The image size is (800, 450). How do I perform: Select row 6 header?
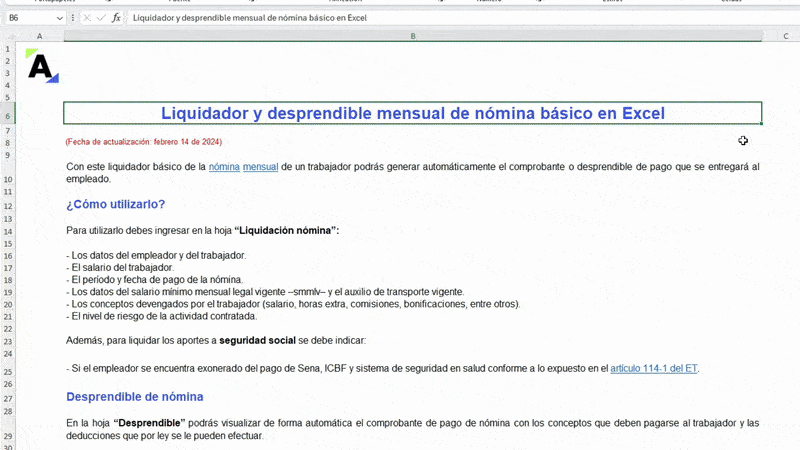pos(8,117)
